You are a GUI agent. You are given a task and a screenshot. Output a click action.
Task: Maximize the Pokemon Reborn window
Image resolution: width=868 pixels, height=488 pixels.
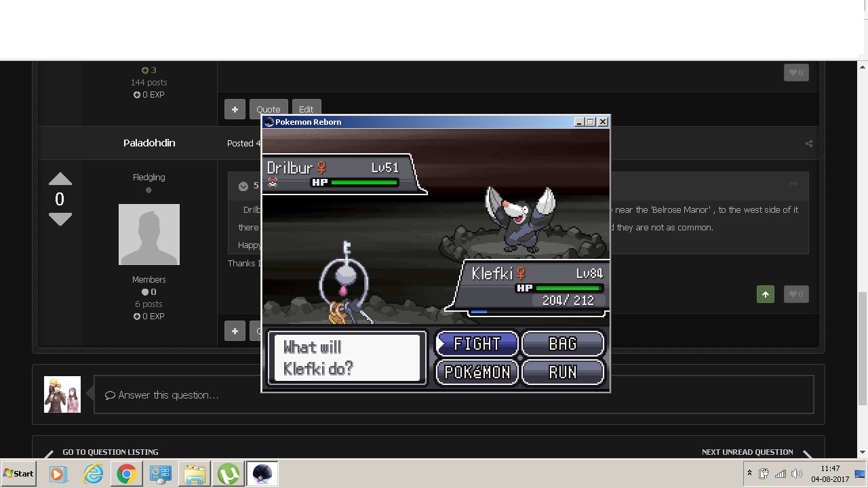coord(590,122)
